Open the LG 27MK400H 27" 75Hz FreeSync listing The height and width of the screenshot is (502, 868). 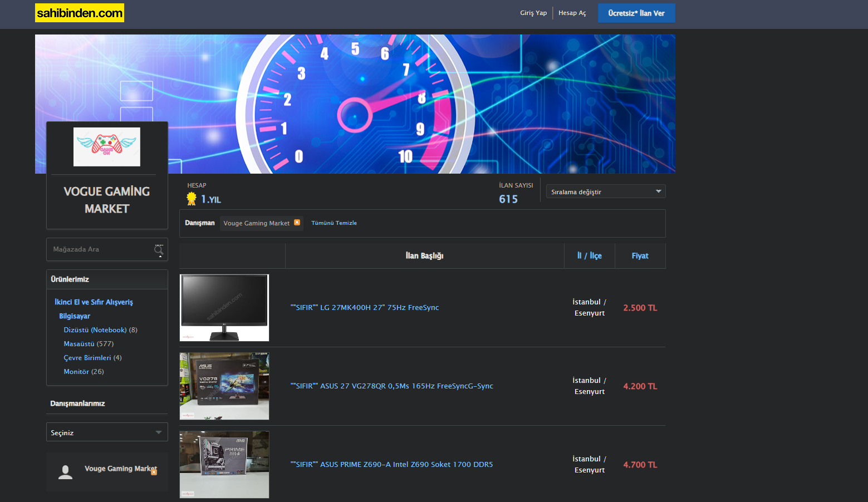(365, 307)
